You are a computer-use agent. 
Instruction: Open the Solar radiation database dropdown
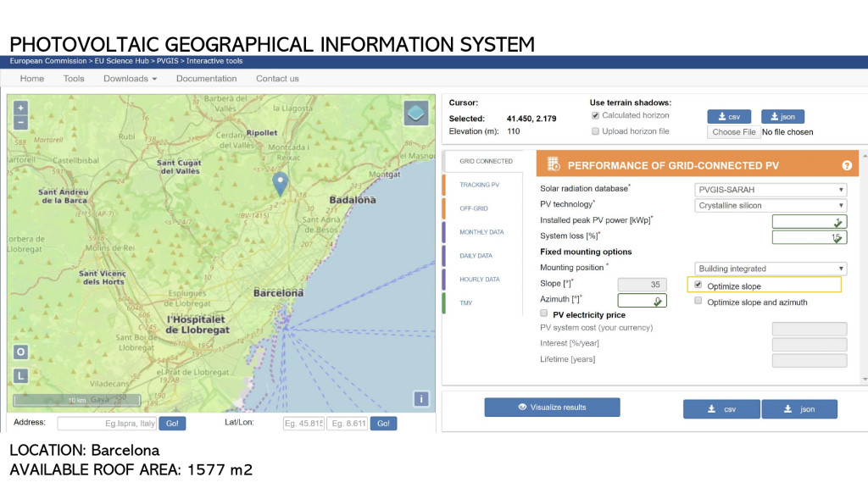770,190
